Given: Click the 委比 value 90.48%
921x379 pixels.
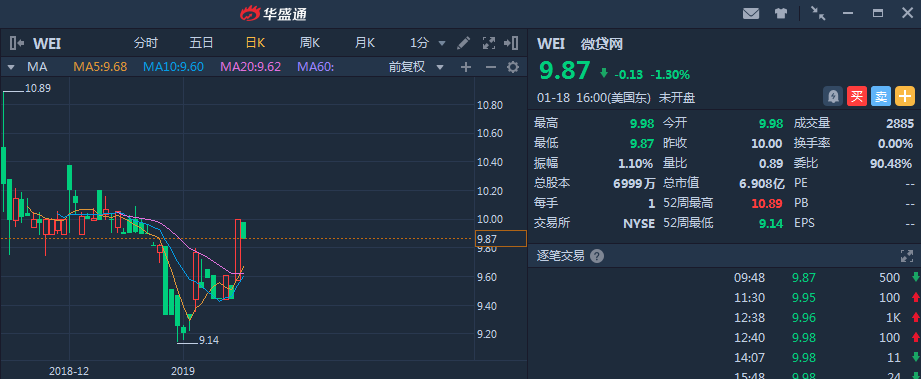Looking at the screenshot, I should (x=890, y=163).
